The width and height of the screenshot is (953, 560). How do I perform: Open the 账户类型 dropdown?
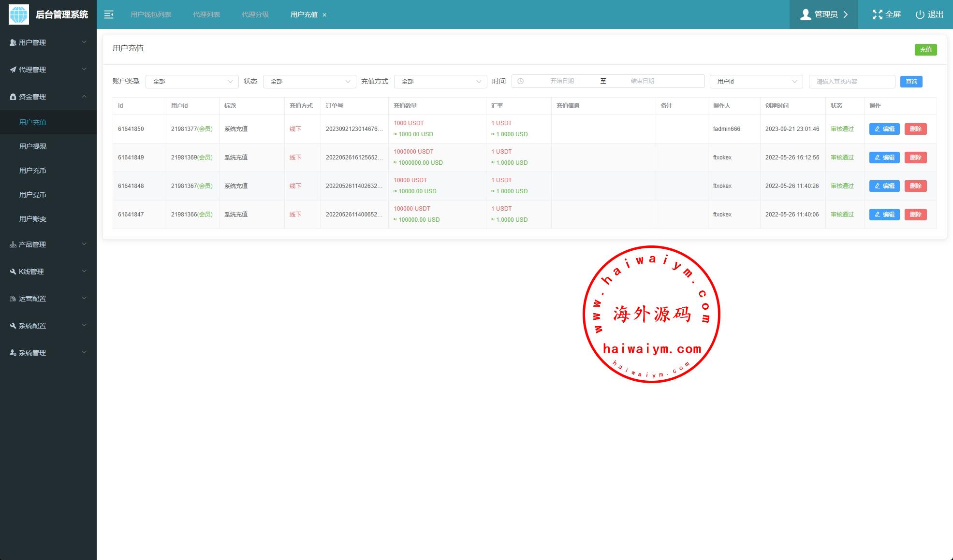coord(192,82)
